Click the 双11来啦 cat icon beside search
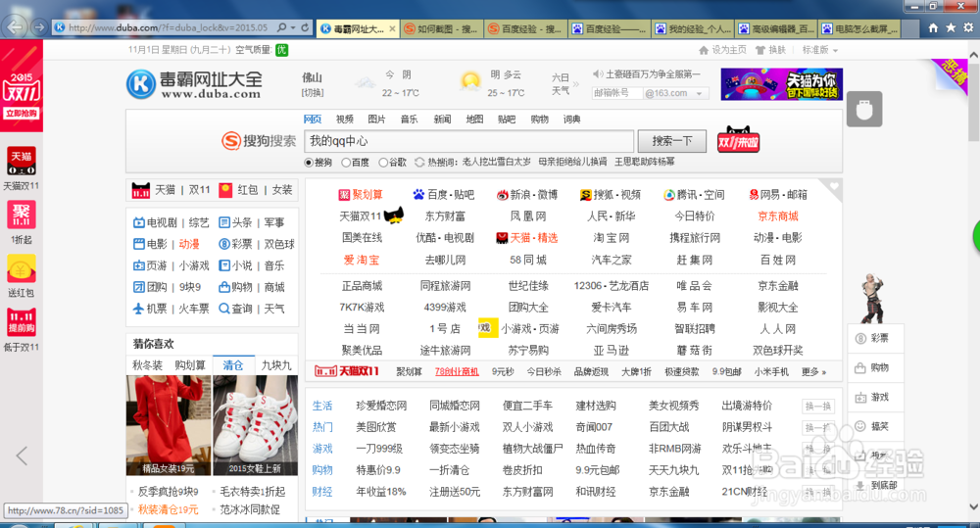 click(738, 140)
